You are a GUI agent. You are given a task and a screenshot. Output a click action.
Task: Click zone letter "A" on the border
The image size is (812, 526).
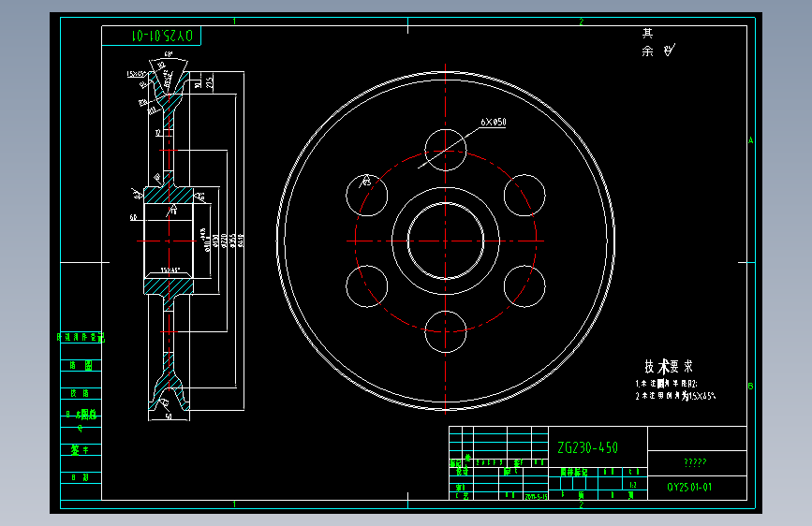click(x=750, y=140)
